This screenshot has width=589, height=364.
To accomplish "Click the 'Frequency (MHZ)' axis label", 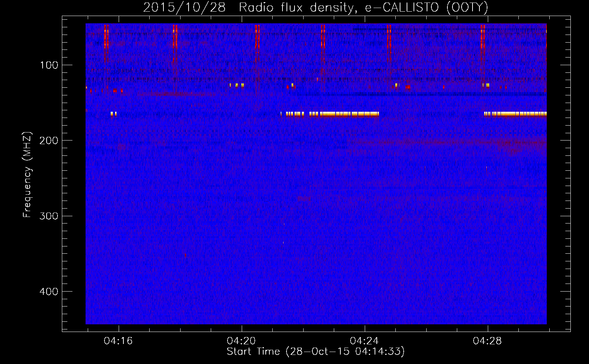I will tap(27, 175).
